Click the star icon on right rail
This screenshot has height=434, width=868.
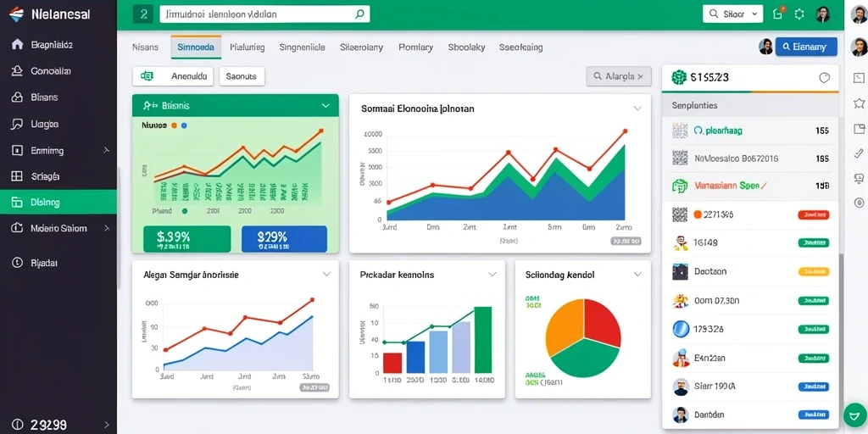[x=860, y=103]
